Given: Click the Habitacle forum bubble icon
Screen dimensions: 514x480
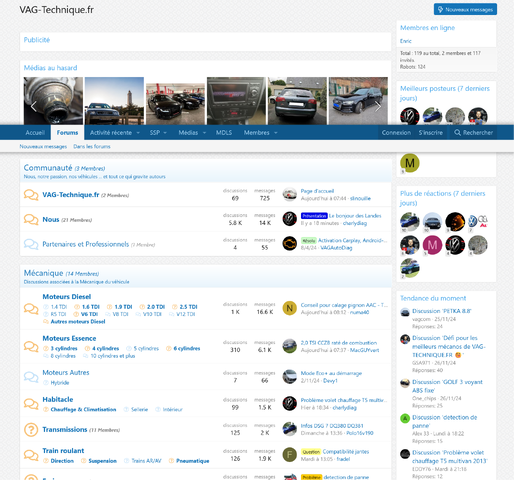Looking at the screenshot, I should point(31,404).
